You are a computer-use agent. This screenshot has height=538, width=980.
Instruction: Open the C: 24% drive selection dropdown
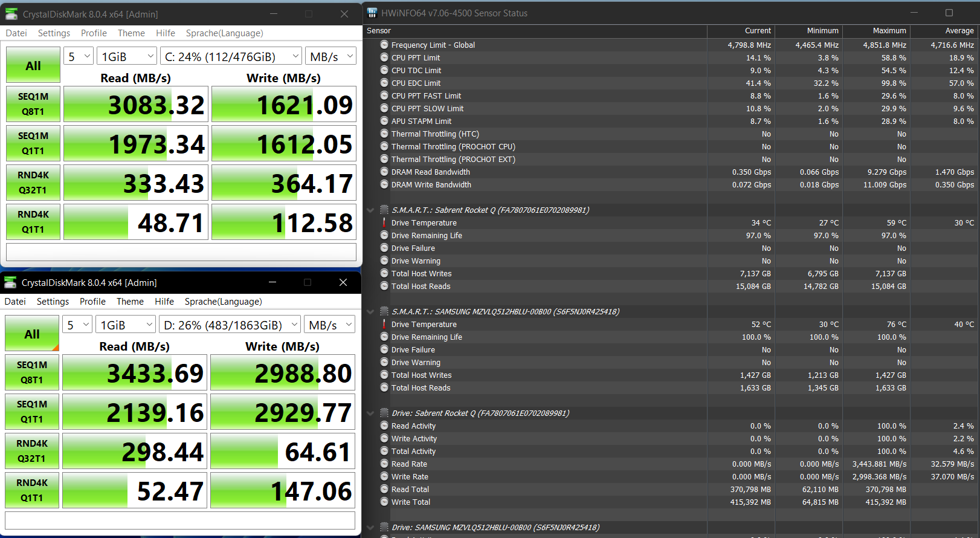click(231, 56)
